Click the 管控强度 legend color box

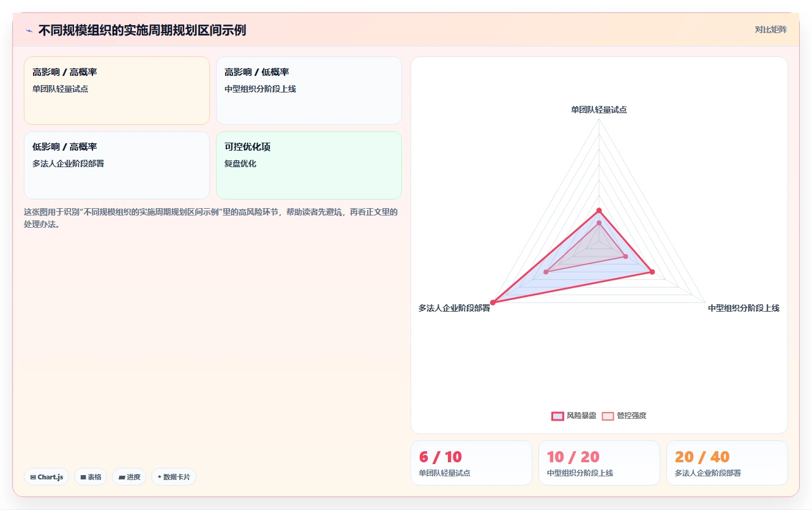point(608,416)
